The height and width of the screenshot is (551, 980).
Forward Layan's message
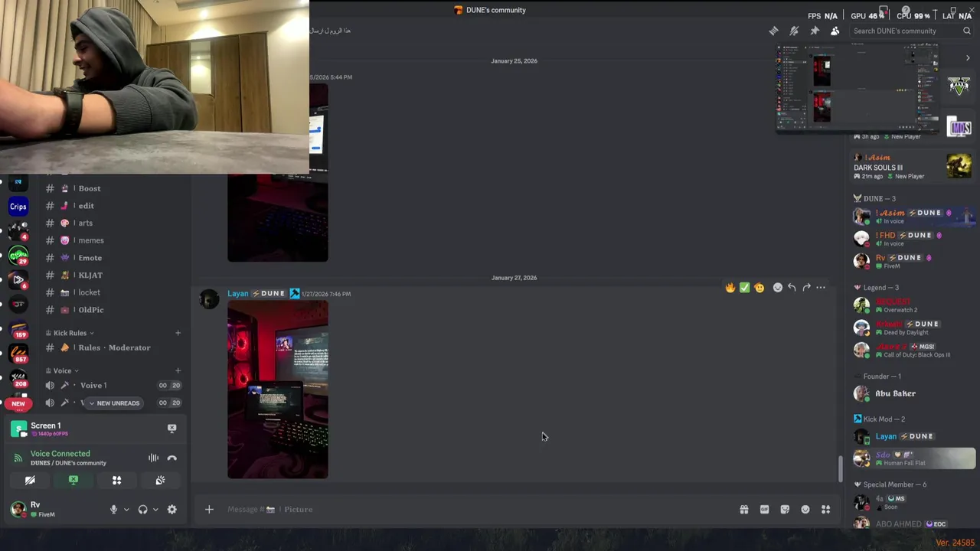click(x=806, y=288)
